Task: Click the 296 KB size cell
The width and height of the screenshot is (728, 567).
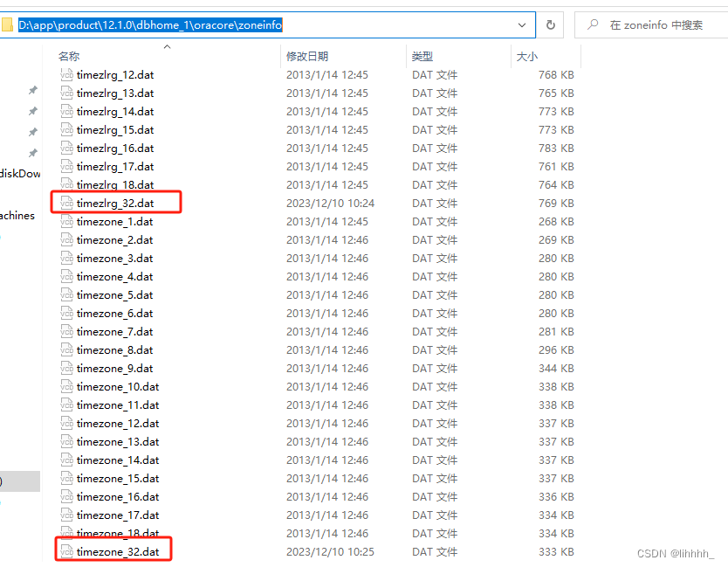Action: (556, 350)
